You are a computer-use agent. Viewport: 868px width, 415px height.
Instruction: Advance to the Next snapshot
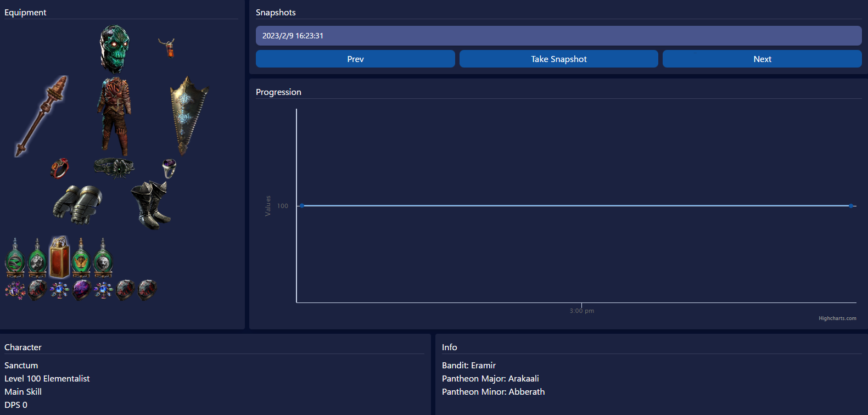coord(762,59)
